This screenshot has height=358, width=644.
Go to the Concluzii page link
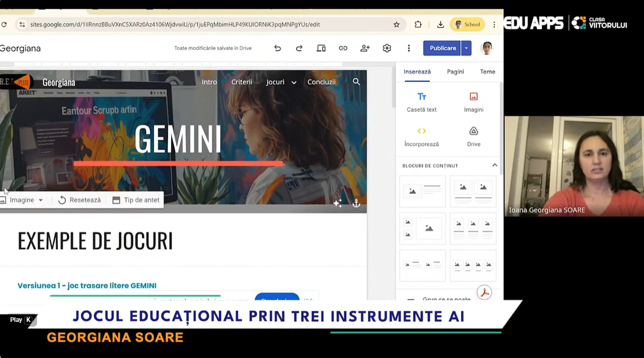point(322,82)
